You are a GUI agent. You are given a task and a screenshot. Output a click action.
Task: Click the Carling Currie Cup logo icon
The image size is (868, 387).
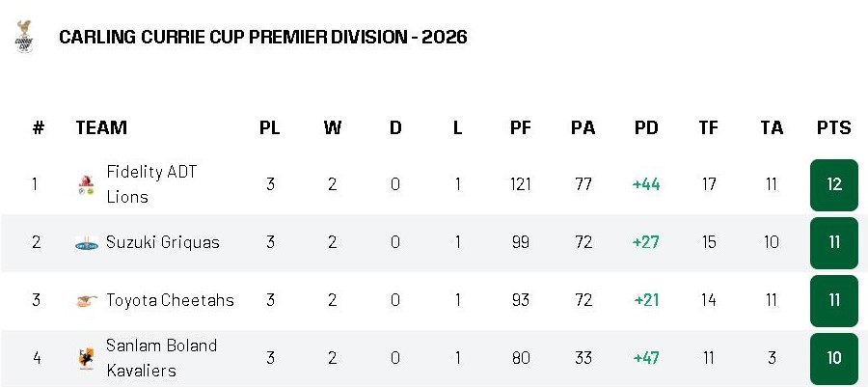coord(24,37)
